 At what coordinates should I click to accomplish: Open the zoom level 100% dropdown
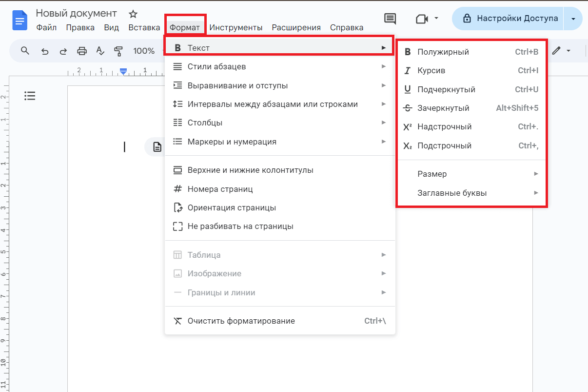[144, 50]
